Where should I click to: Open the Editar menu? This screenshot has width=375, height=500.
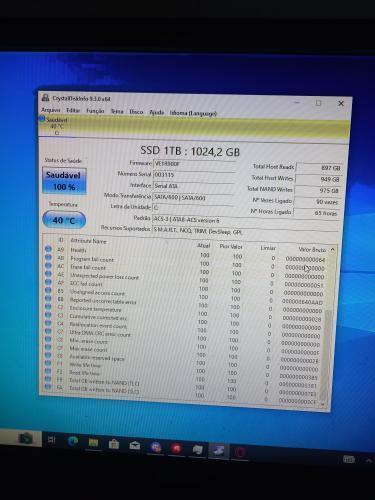click(73, 110)
